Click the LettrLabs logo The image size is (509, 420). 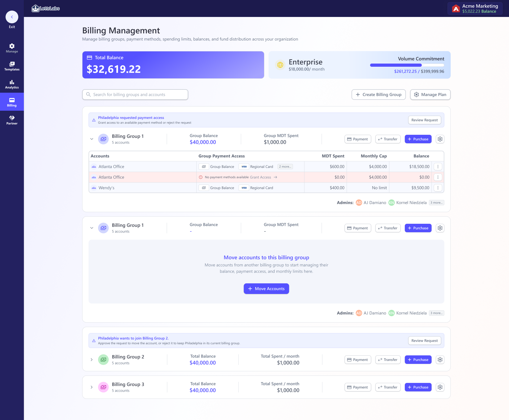point(46,8)
